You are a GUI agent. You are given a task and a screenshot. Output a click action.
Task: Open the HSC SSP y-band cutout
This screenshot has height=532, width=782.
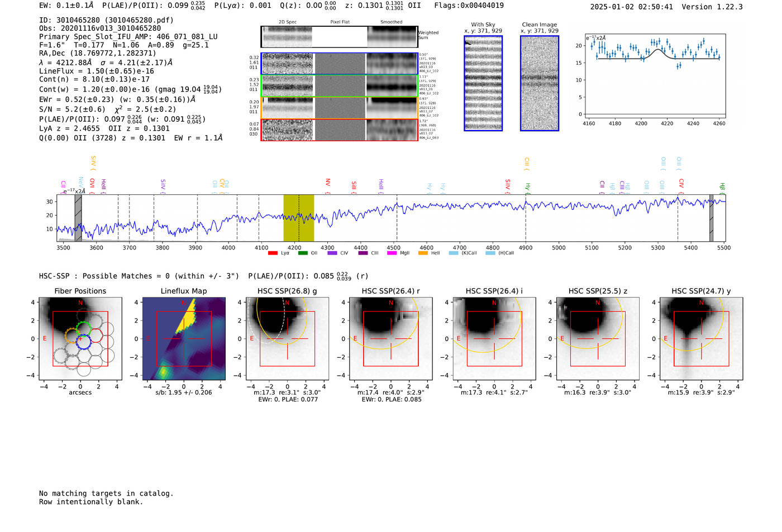point(701,339)
